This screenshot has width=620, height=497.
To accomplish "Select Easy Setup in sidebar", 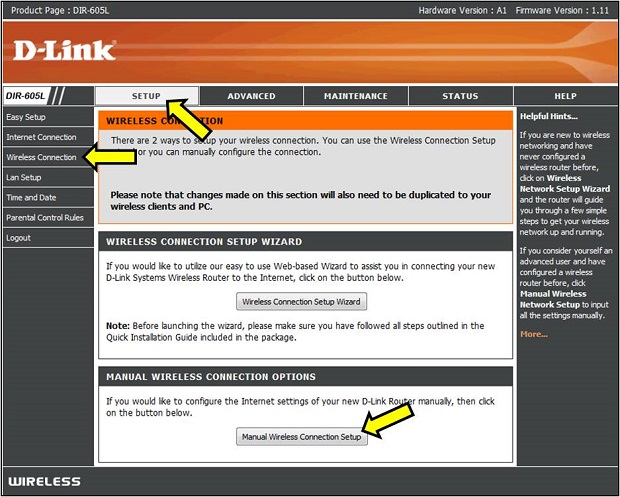I will [48, 117].
